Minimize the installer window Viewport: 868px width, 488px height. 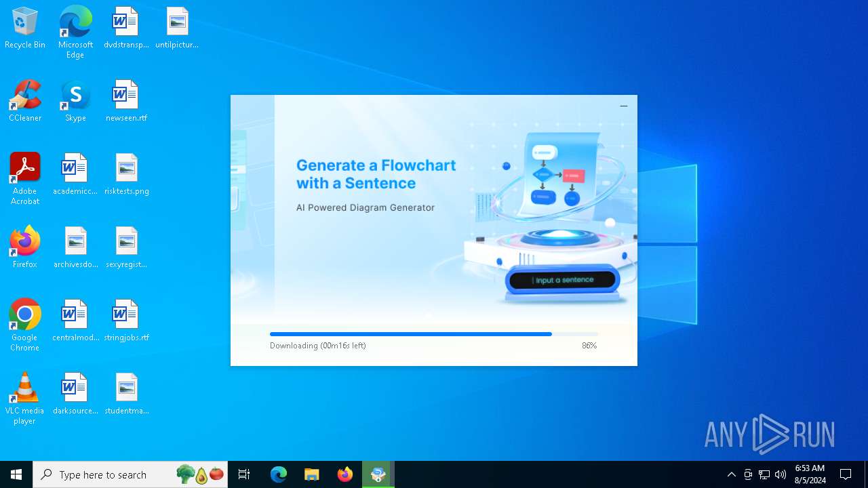[624, 106]
